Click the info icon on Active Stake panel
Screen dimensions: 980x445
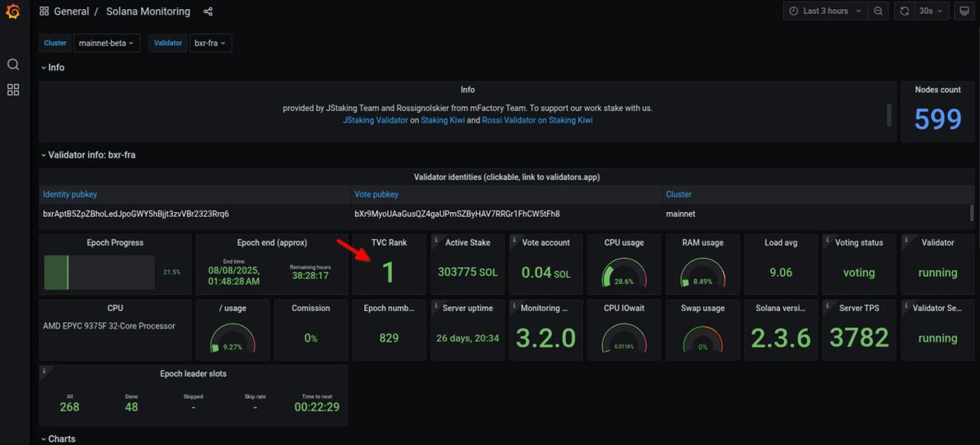436,240
